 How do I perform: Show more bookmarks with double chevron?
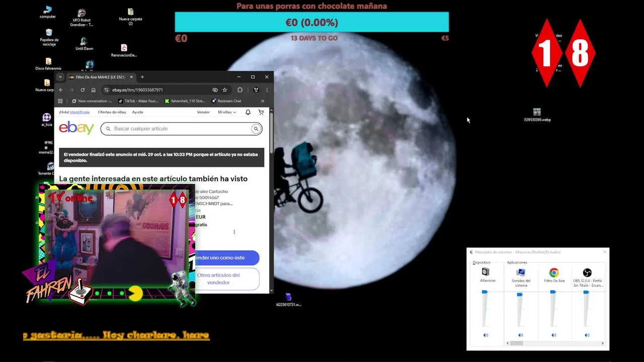[262, 101]
